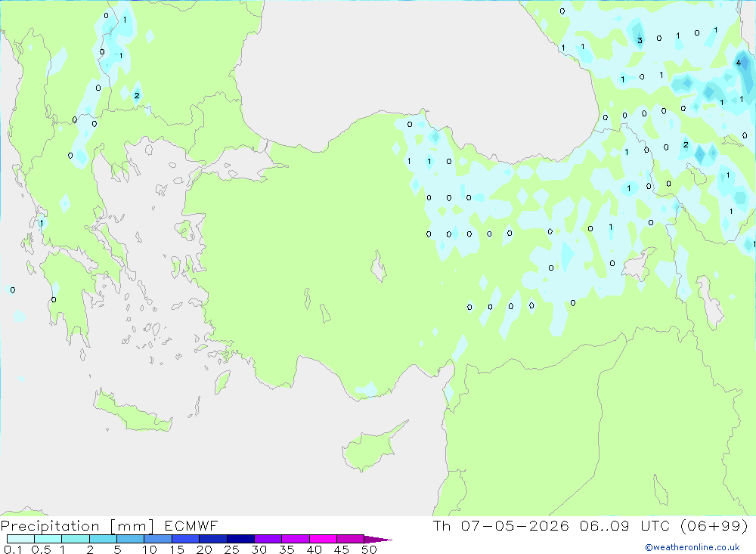Click the lightest cyan 0.1–0.5 legend swatch
756x554 pixels.
20,539
